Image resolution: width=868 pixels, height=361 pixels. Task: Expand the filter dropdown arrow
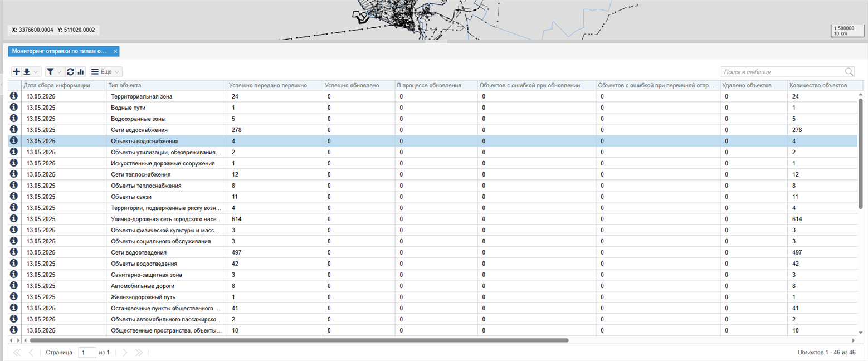click(60, 72)
